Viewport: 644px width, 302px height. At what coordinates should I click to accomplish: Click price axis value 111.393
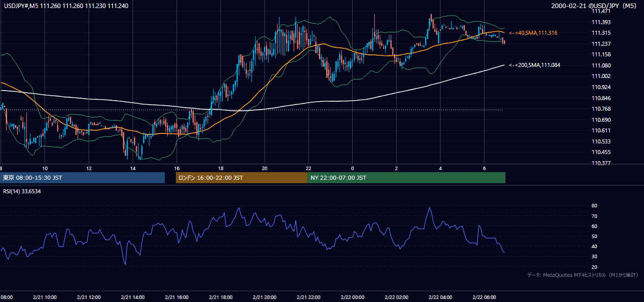pos(601,22)
